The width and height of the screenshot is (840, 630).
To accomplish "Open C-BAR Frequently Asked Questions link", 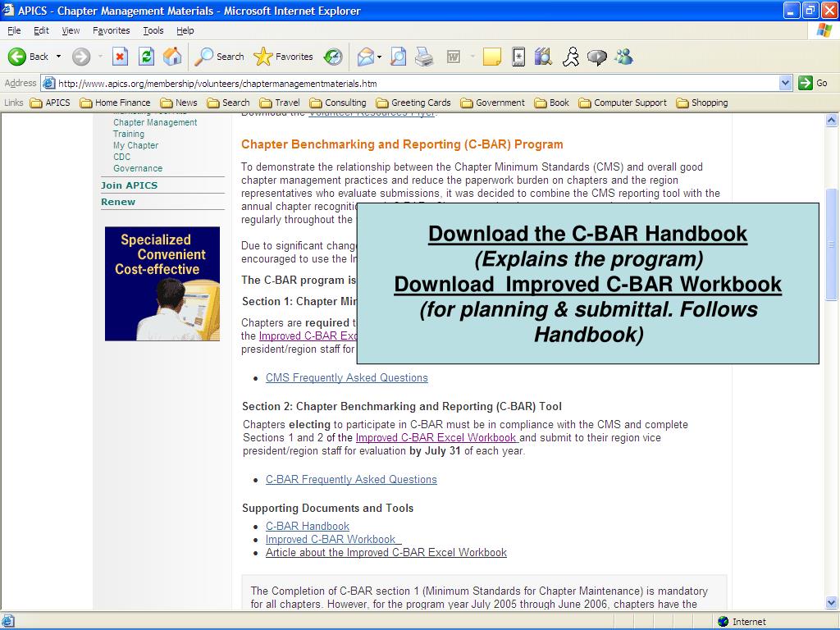I will [351, 479].
